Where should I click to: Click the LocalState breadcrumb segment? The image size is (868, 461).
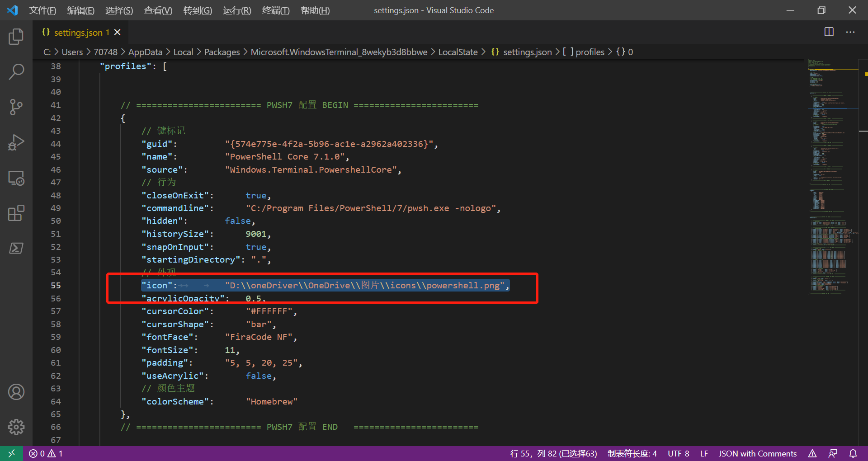(x=458, y=52)
